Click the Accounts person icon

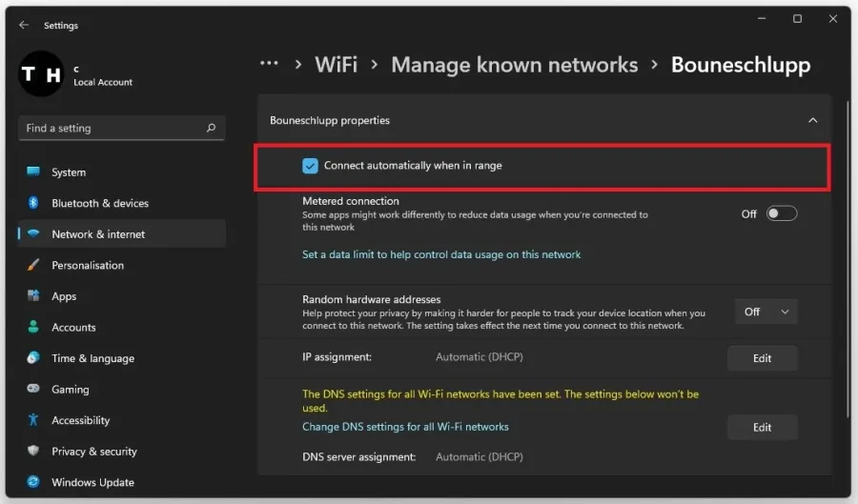[33, 327]
